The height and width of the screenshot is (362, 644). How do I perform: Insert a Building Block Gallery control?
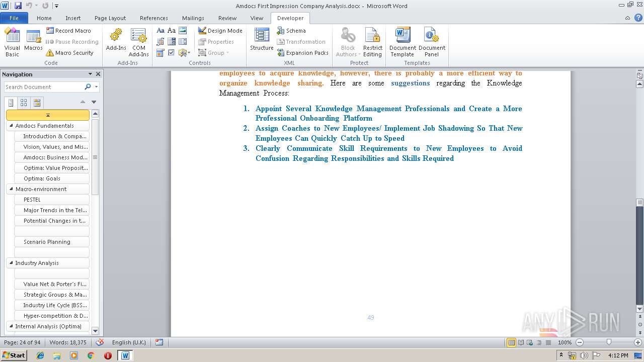(x=160, y=42)
